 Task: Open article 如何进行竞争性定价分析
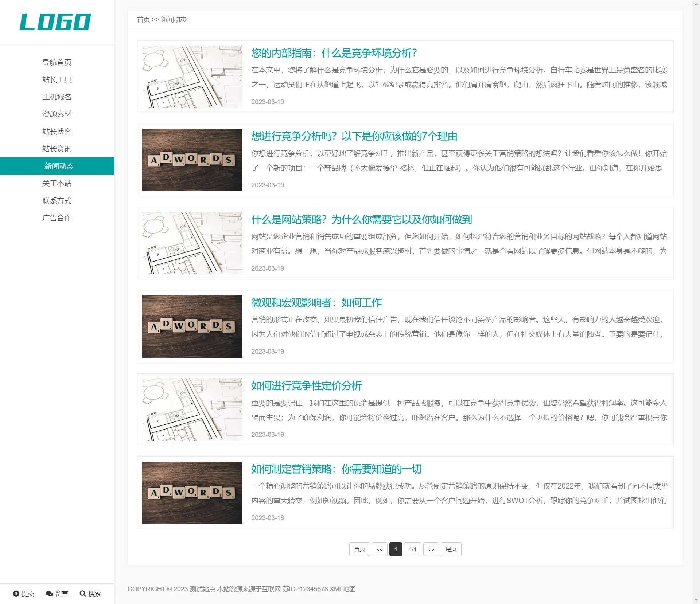click(x=306, y=385)
